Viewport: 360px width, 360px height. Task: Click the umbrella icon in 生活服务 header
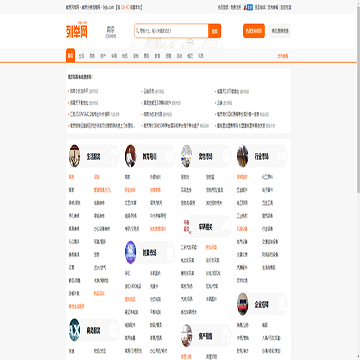tap(113, 155)
